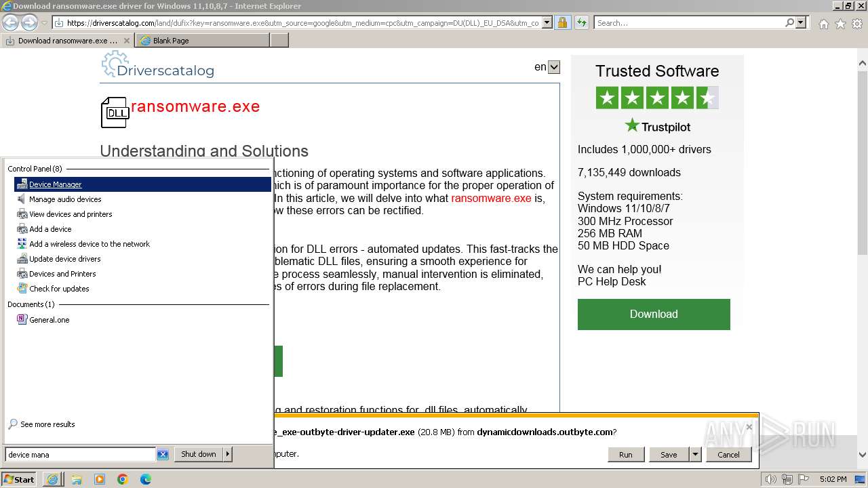Expand address bar autocomplete dropdown

point(547,22)
